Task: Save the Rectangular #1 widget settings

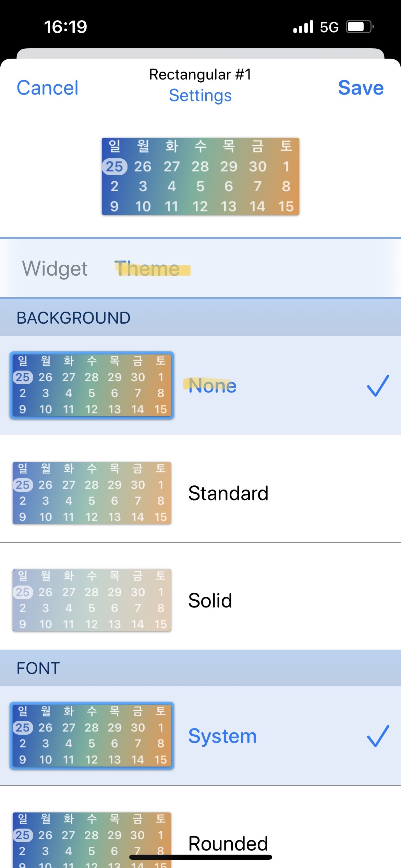Action: [x=361, y=88]
